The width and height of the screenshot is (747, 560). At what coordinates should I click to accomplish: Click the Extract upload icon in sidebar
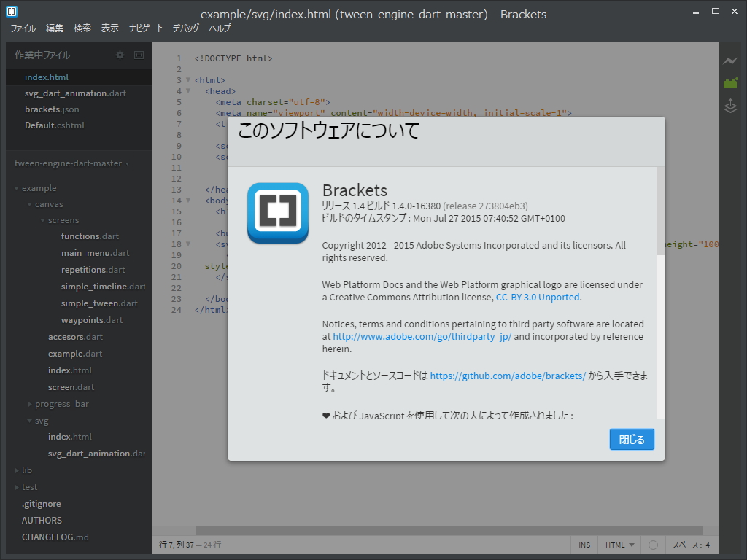[x=731, y=106]
